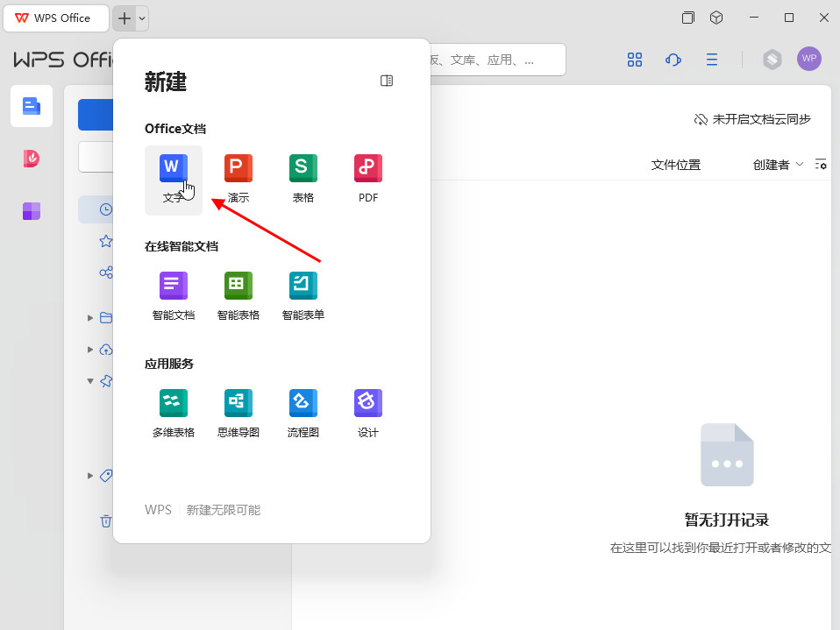
Task: Expand the collapsed folder tree item in sidebar
Action: click(x=90, y=317)
